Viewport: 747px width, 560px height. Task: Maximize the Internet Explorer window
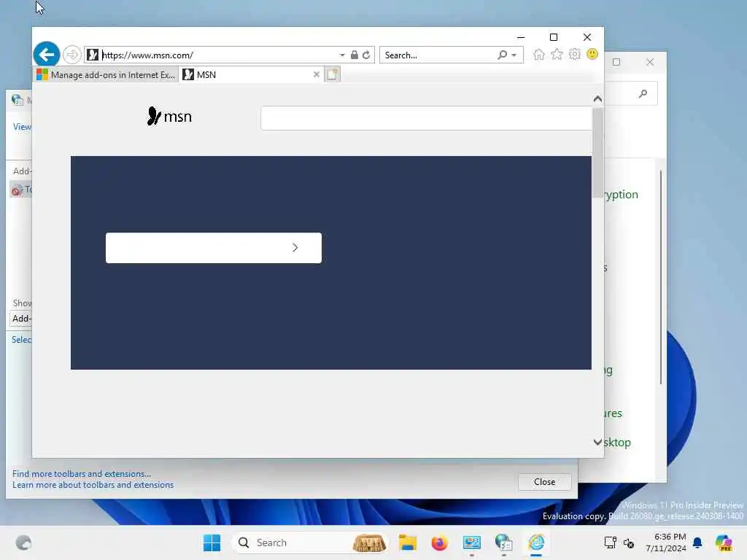pos(554,37)
